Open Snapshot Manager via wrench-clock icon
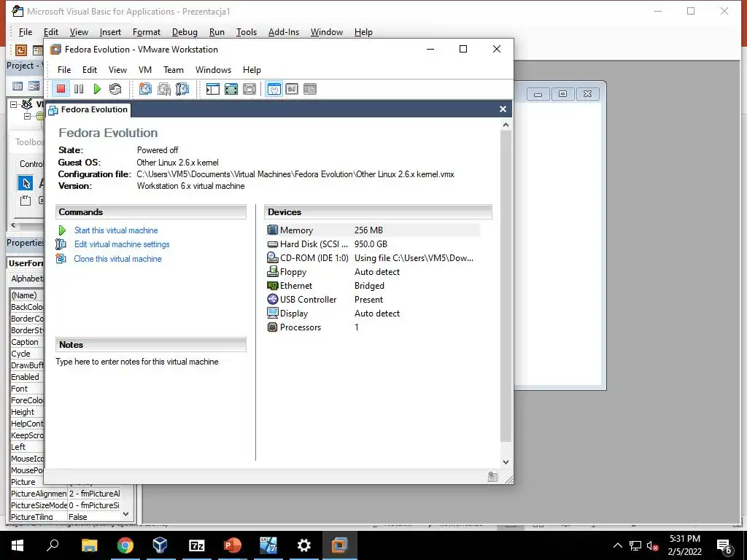Viewport: 747px width, 560px height. [x=182, y=89]
